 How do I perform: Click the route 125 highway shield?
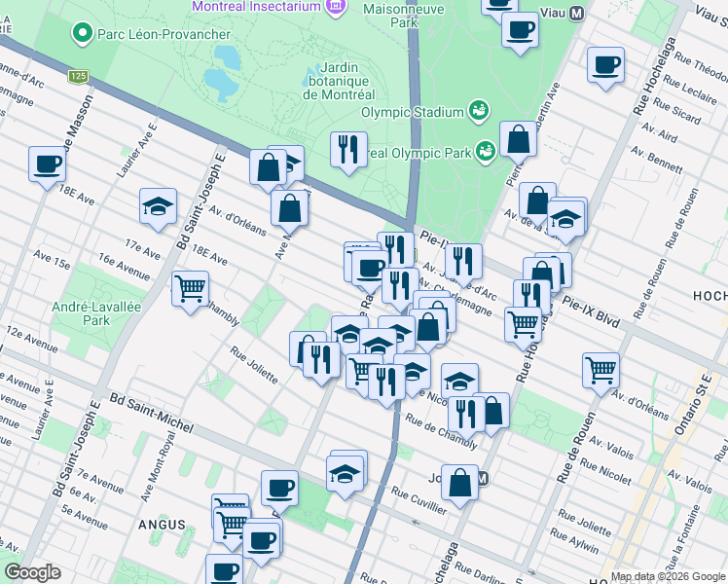click(78, 76)
